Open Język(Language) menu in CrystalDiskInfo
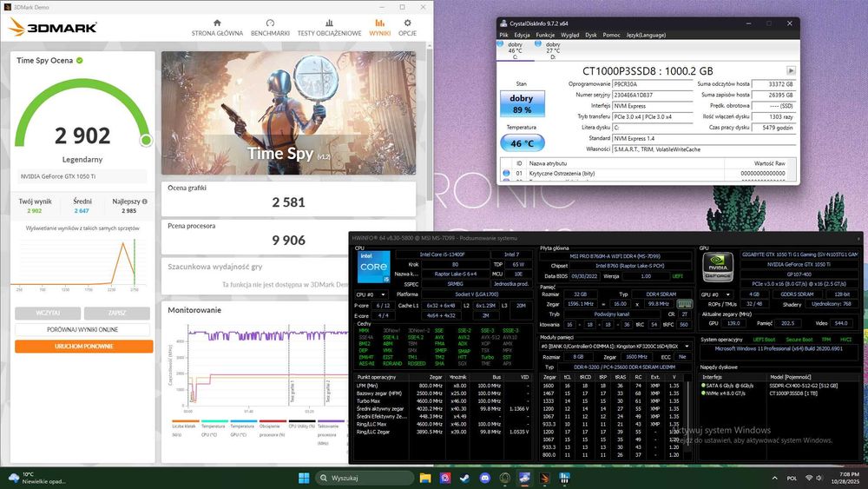Image resolution: width=868 pixels, height=489 pixels. pyautogui.click(x=646, y=35)
